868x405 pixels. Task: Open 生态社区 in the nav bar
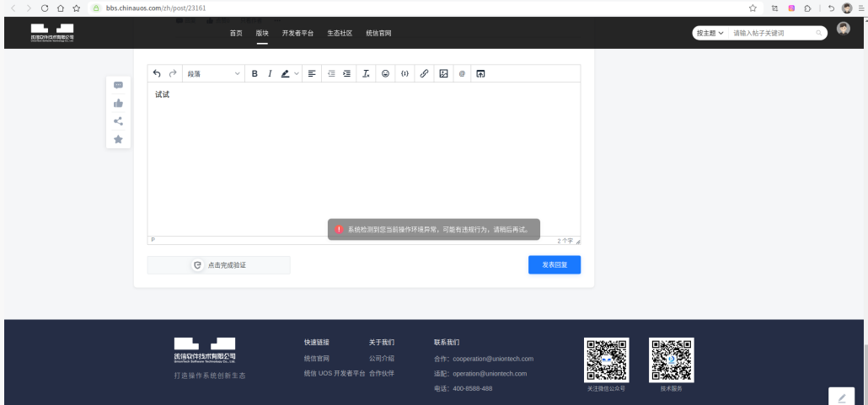[340, 33]
